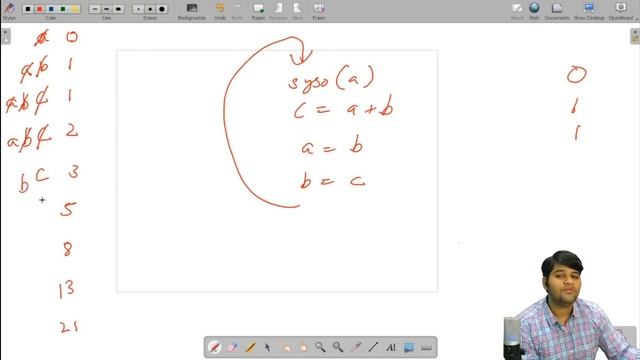Pick the green pen color
640x360 pixels.
(x=63, y=9)
